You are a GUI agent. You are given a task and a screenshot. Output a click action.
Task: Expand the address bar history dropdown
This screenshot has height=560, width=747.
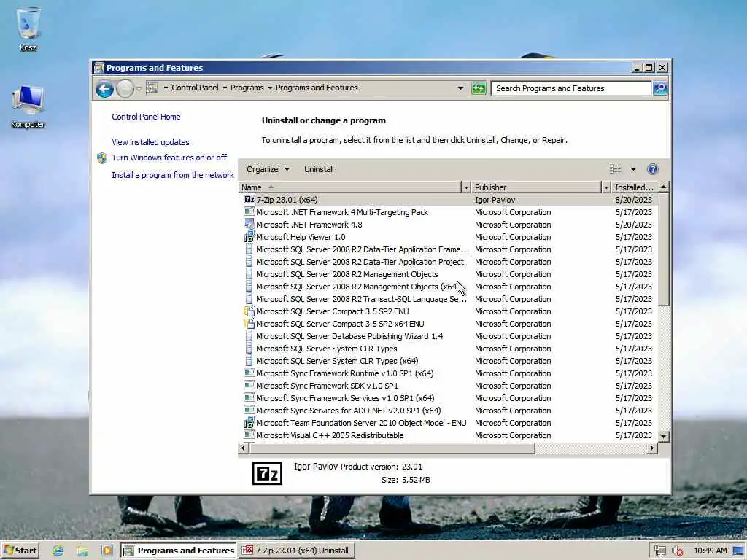point(460,88)
